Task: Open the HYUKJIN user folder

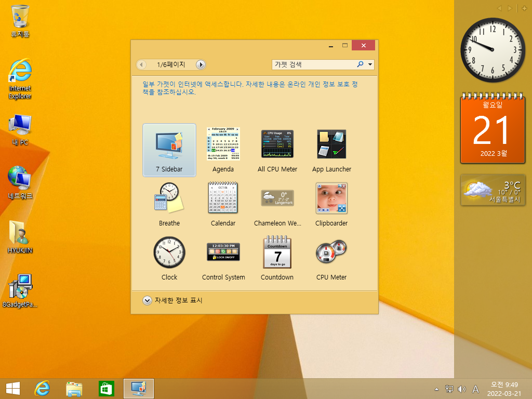Action: 20,237
